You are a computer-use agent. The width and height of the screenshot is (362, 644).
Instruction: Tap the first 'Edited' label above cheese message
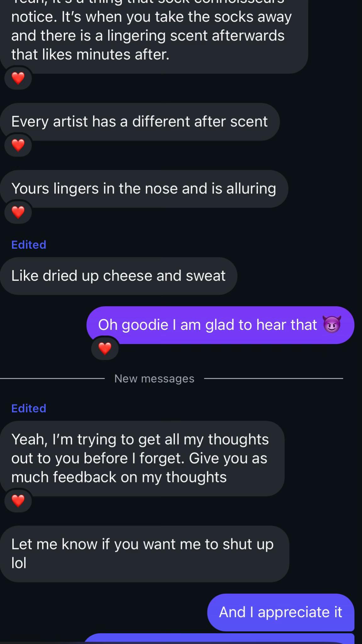click(x=29, y=245)
